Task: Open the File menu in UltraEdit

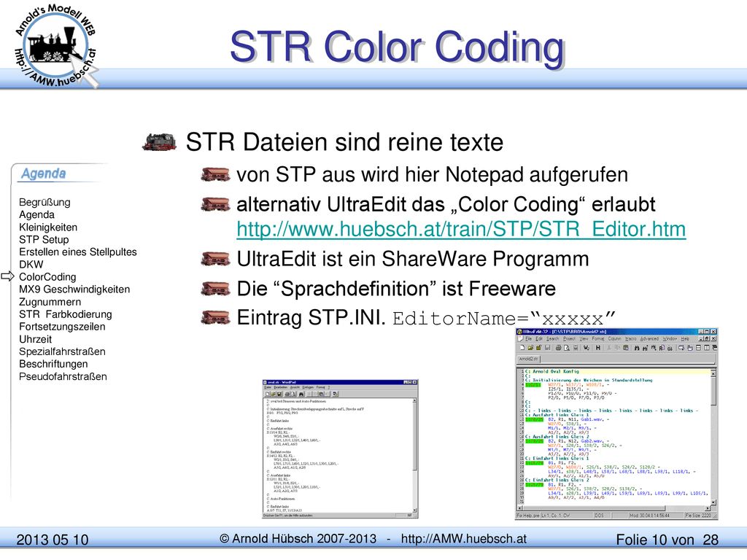Action: (x=528, y=338)
